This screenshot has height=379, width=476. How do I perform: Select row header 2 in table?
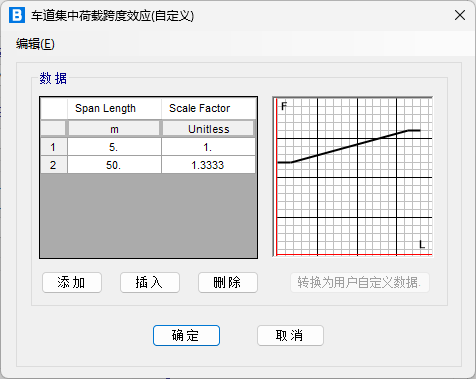pos(54,165)
